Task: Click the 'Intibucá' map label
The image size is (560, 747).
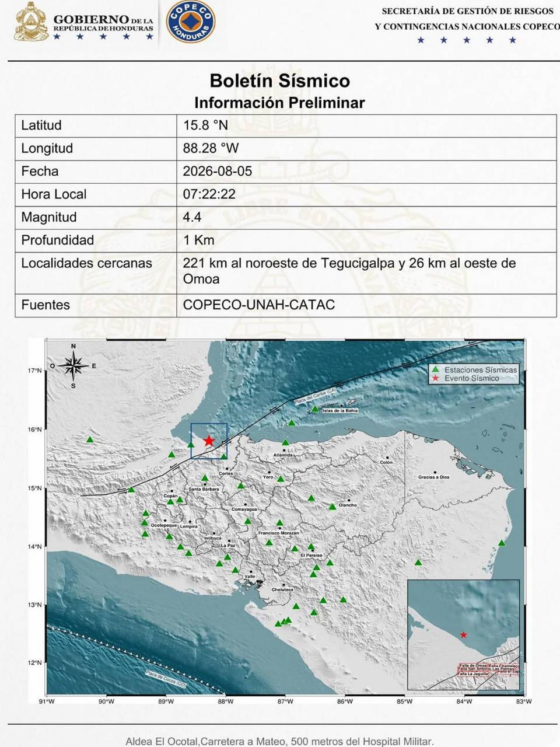Action: tap(213, 538)
